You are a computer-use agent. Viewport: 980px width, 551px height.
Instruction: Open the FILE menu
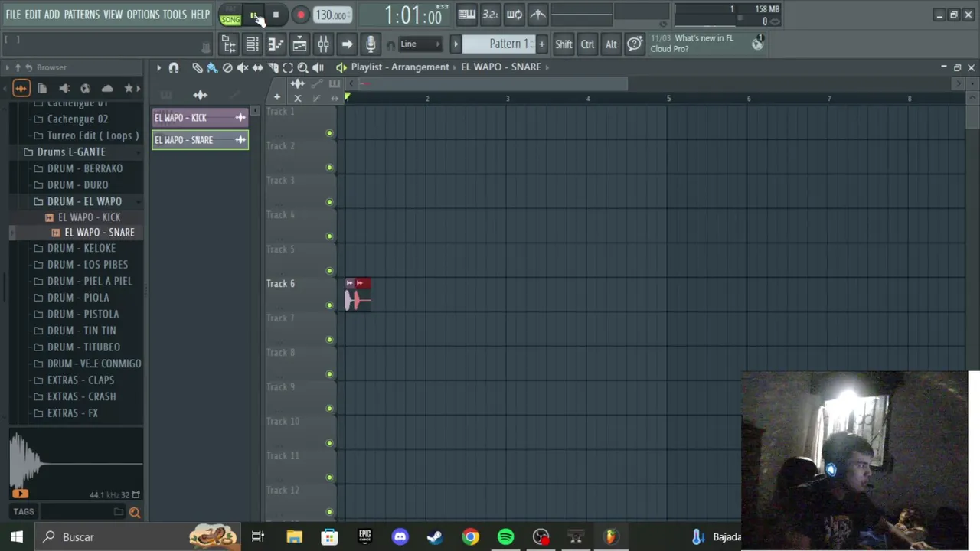point(13,15)
